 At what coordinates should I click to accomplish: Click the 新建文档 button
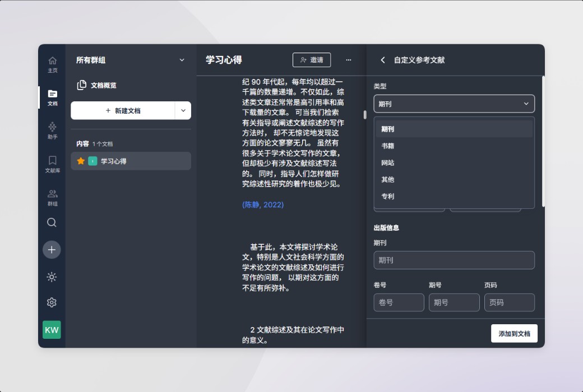click(123, 110)
